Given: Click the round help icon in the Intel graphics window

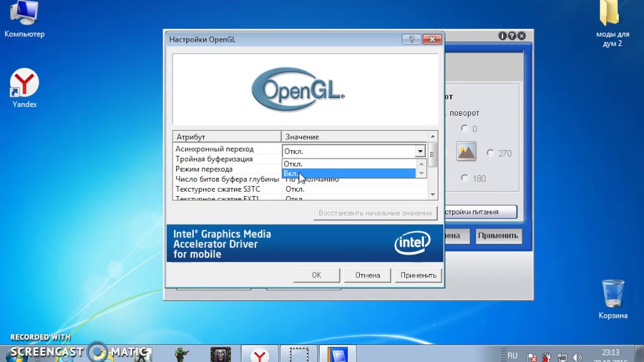Looking at the screenshot, I should (x=512, y=36).
